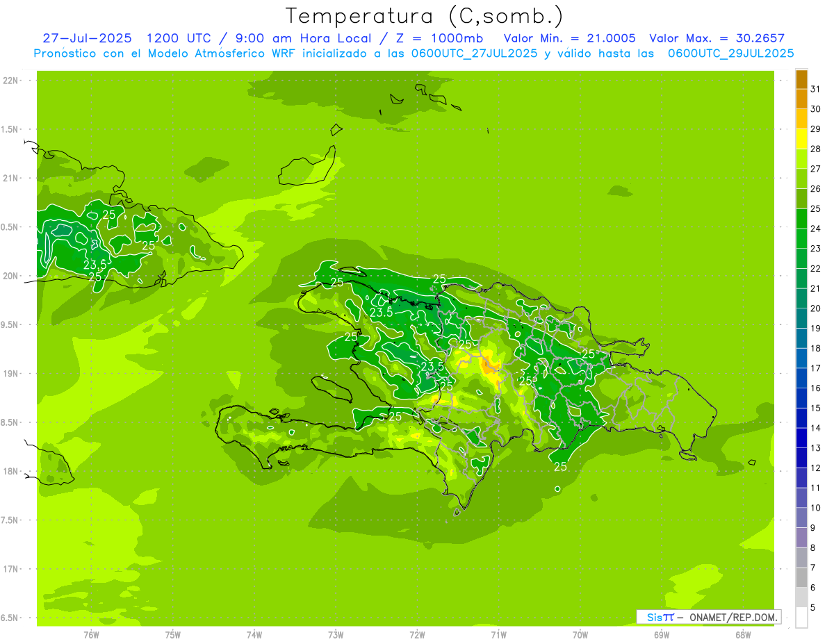Click the '25' contour label south of Dominican coast
This screenshot has width=834, height=644.
click(x=560, y=467)
